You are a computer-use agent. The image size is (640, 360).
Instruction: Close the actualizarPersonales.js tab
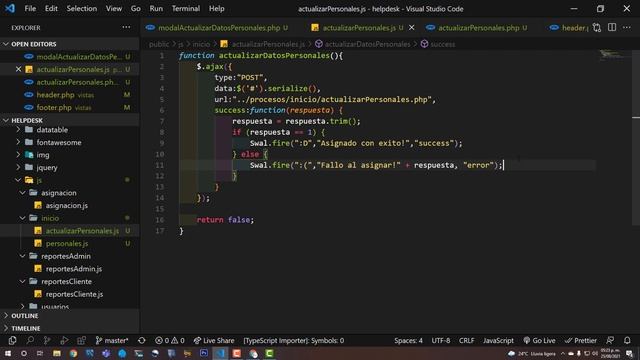point(412,27)
